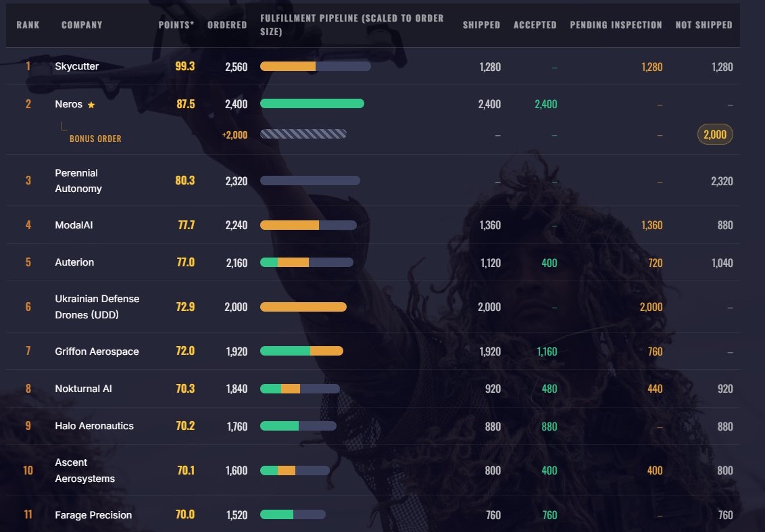Click Skycutter's fulfillment progress bar

pos(315,66)
